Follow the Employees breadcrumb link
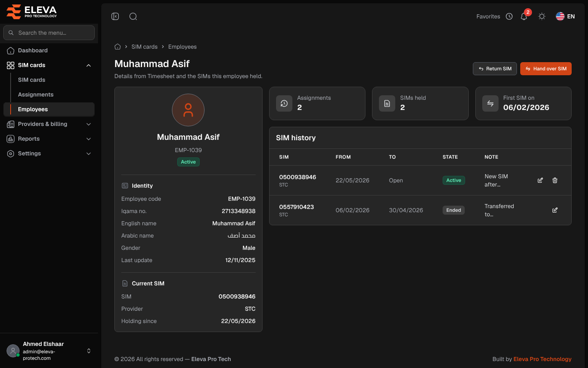Viewport: 588px width, 368px height. click(183, 47)
